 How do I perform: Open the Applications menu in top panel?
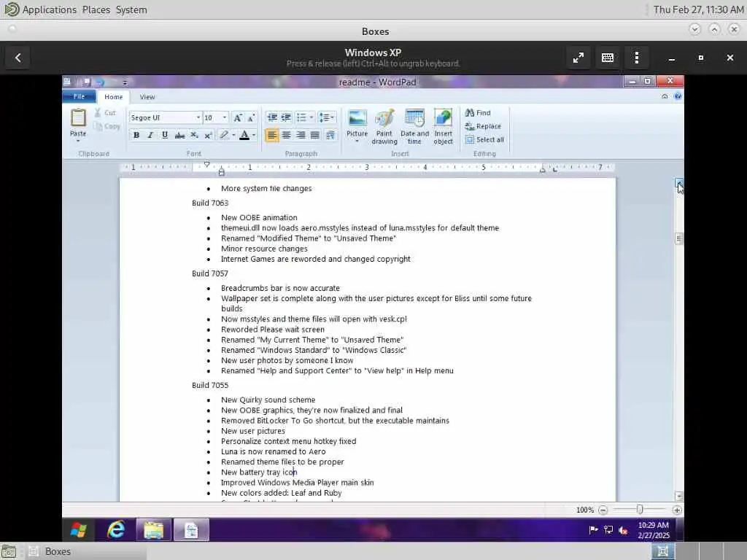pyautogui.click(x=50, y=9)
